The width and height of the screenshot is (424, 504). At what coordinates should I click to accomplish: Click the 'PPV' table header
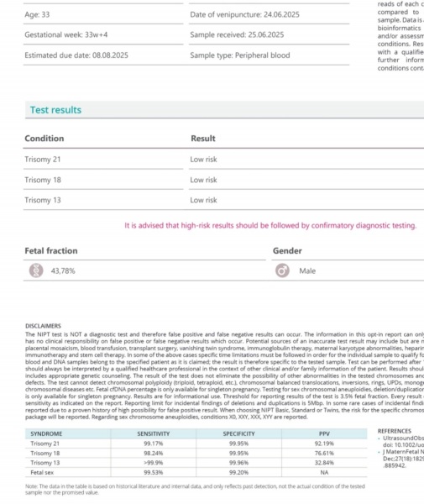point(324,433)
